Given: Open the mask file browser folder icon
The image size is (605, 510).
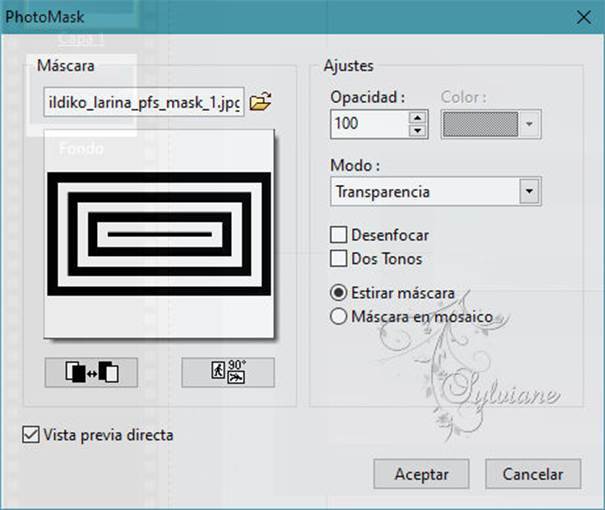Looking at the screenshot, I should pyautogui.click(x=260, y=102).
